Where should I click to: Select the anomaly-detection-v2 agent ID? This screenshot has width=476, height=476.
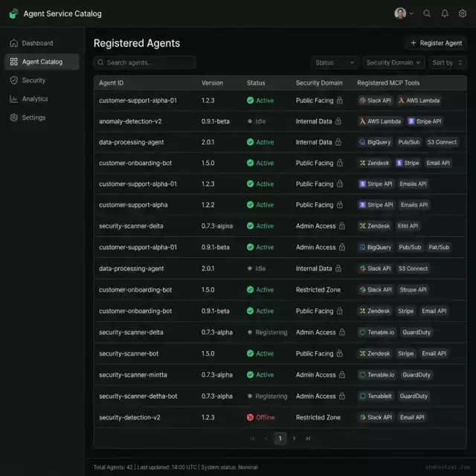tap(130, 121)
